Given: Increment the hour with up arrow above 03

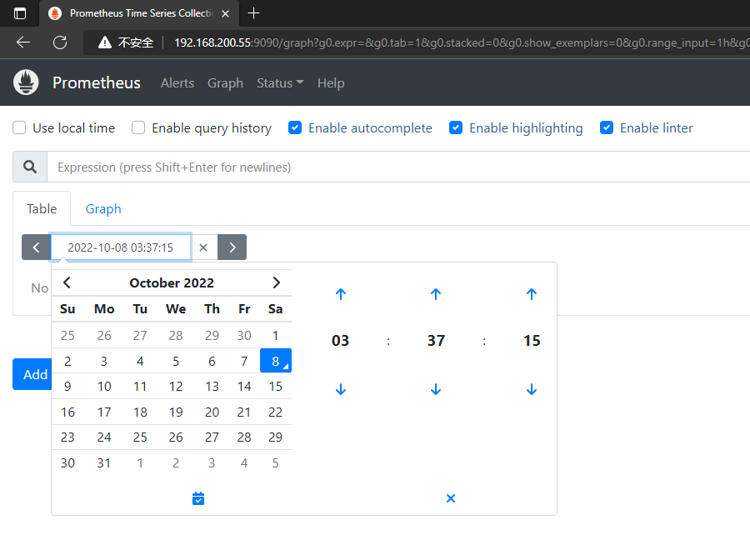Looking at the screenshot, I should coord(341,294).
